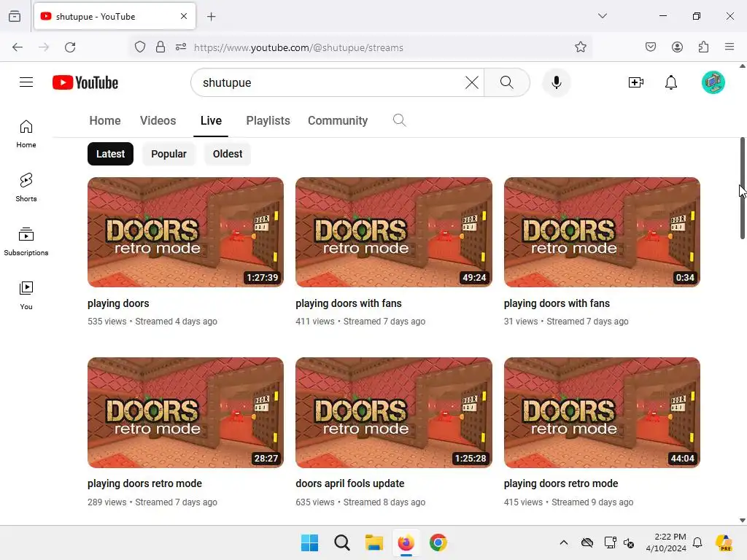Sort streams by Latest
Image resolution: width=747 pixels, height=560 pixels.
(111, 154)
